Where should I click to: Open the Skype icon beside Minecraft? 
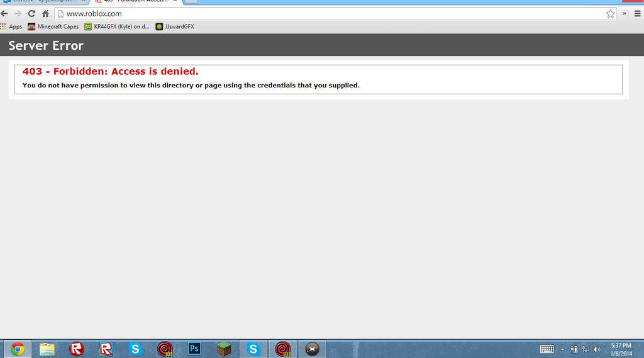(253, 349)
